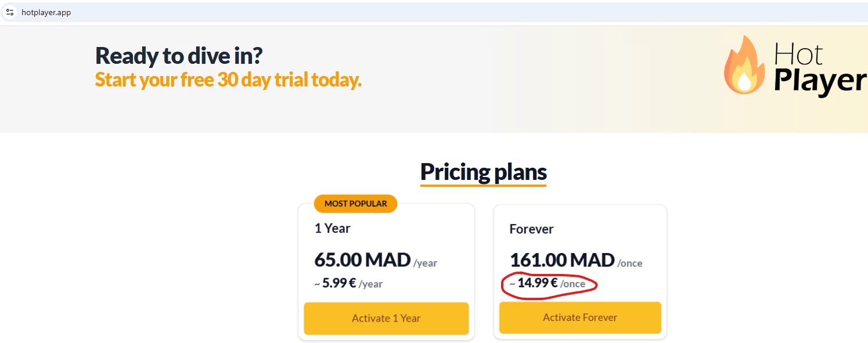Select the "1 Year" plan title
The width and height of the screenshot is (868, 343).
tap(332, 228)
